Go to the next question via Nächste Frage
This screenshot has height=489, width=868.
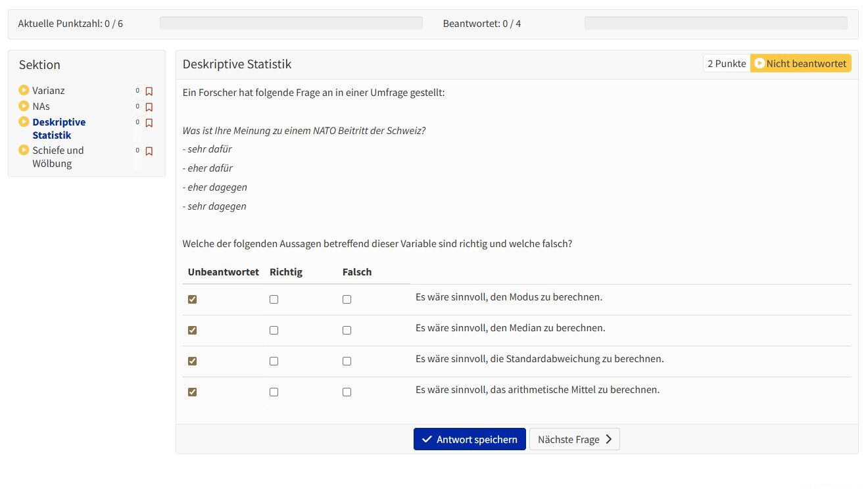(574, 439)
